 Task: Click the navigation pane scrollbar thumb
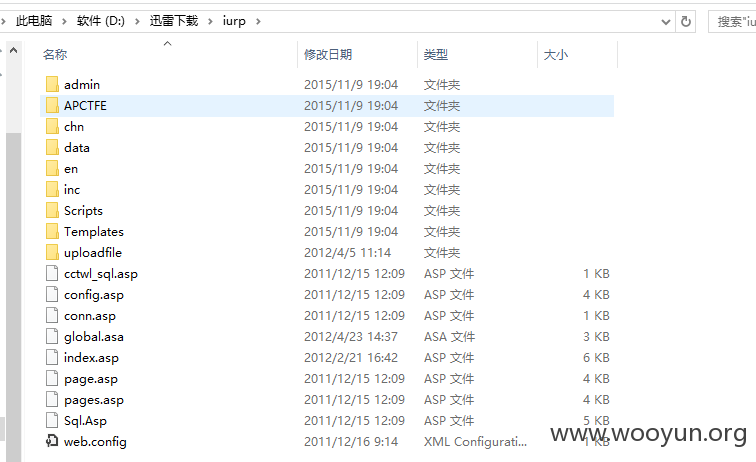14,297
